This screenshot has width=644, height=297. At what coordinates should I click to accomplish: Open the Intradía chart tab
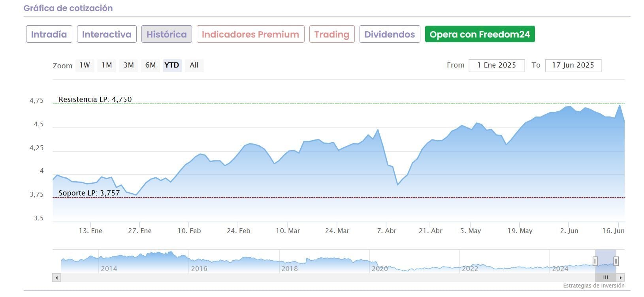tap(49, 34)
